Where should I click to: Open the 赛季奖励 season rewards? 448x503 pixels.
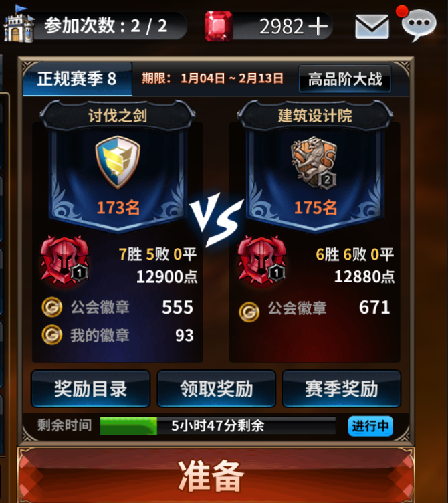[x=342, y=389]
